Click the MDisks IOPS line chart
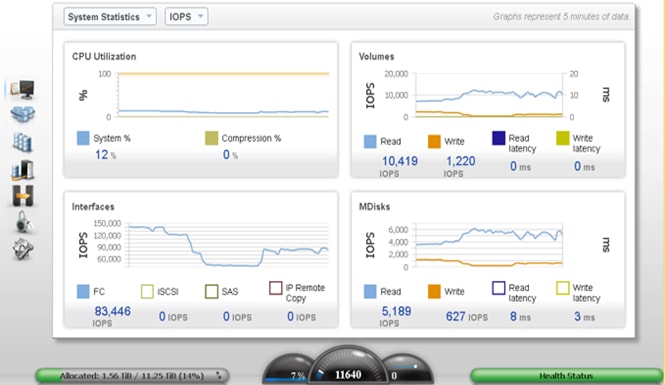The height and width of the screenshot is (385, 665). tap(489, 245)
